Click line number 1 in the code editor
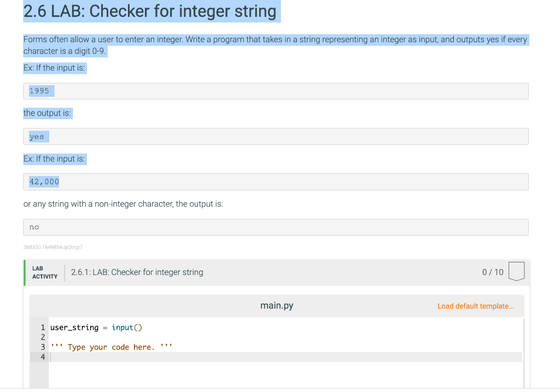 tap(43, 327)
